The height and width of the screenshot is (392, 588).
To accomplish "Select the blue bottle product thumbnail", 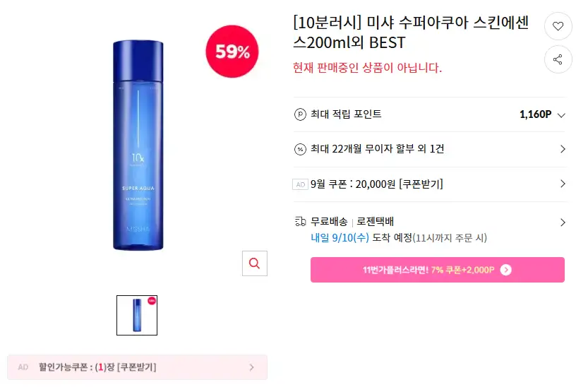I will click(137, 315).
